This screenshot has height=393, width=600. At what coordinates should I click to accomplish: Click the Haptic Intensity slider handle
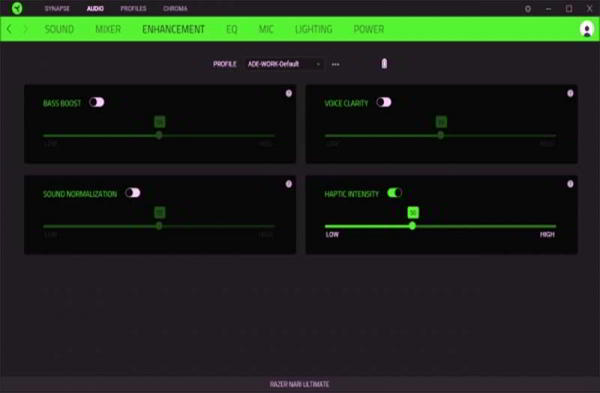coord(412,226)
